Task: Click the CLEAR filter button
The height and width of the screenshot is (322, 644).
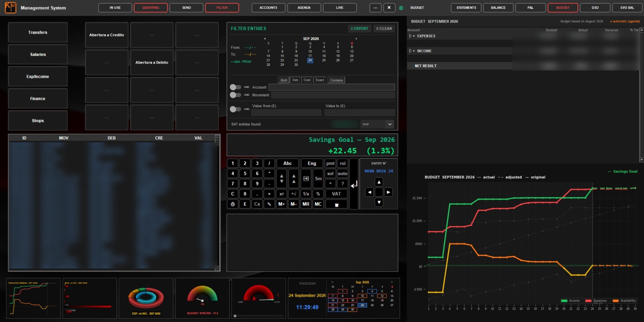Action: tap(384, 28)
